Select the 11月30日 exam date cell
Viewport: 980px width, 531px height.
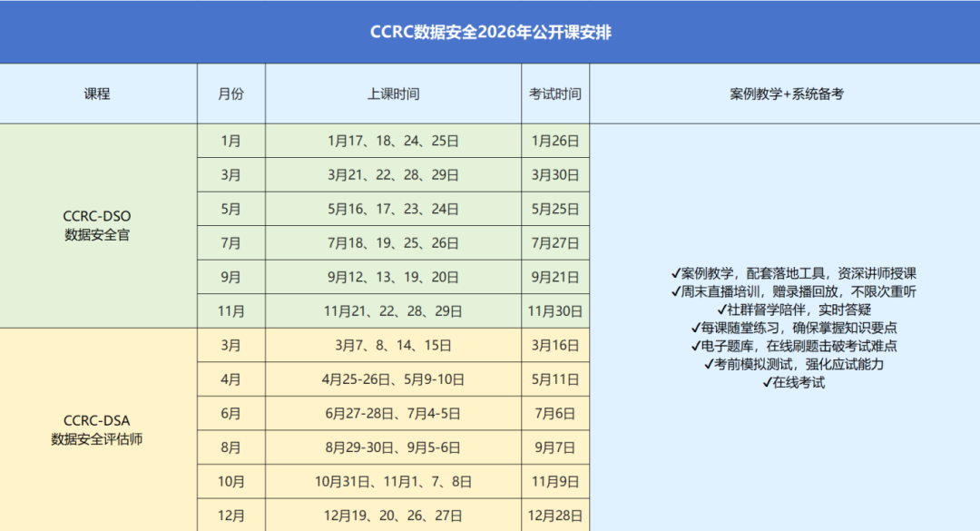pos(555,310)
